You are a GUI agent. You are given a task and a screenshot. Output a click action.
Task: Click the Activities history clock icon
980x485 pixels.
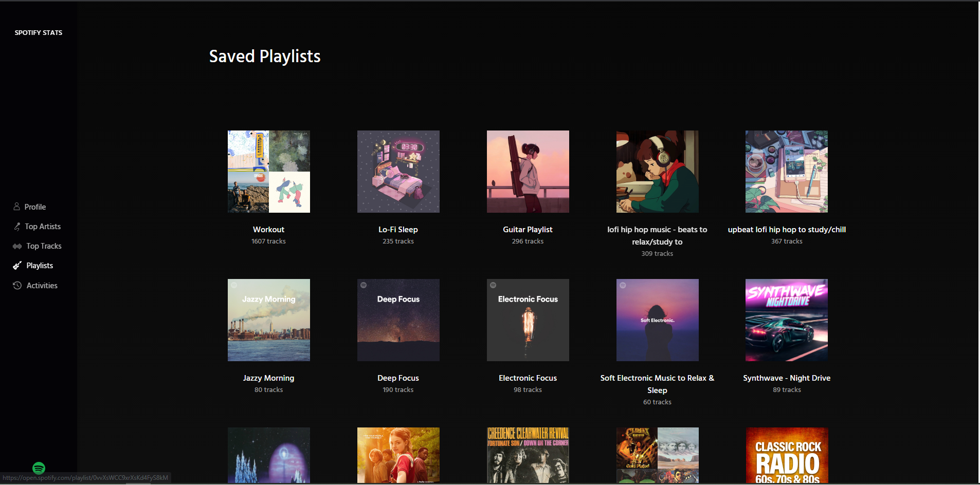coord(17,285)
